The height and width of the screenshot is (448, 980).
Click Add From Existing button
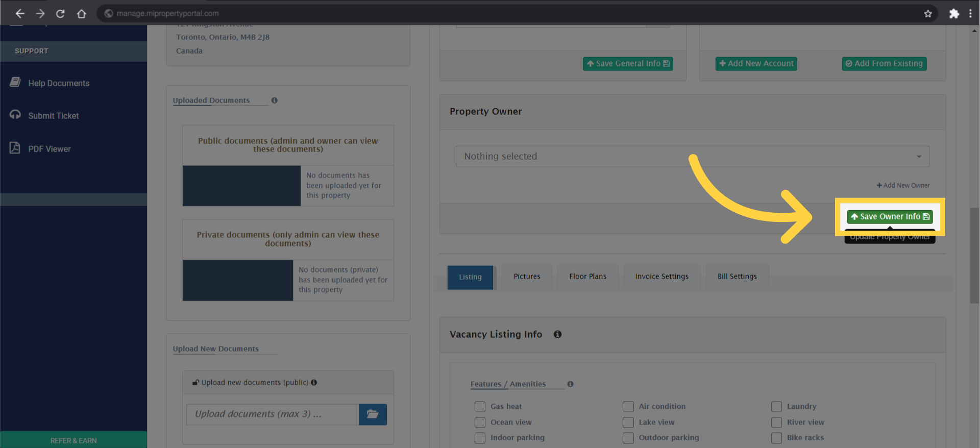885,64
